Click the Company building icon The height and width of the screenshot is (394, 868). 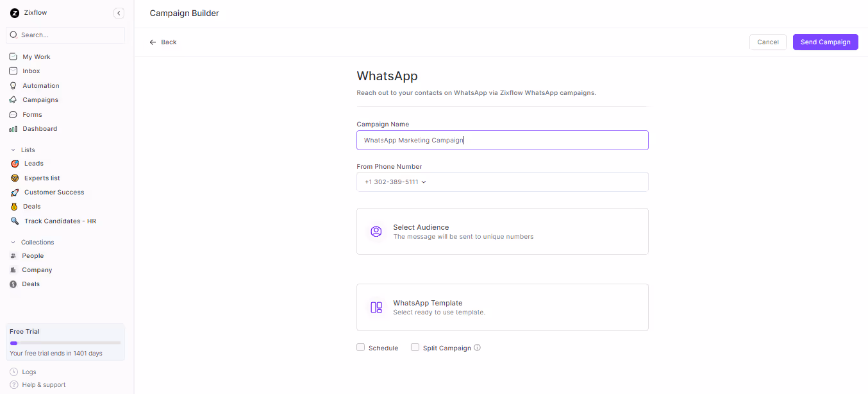coord(13,270)
